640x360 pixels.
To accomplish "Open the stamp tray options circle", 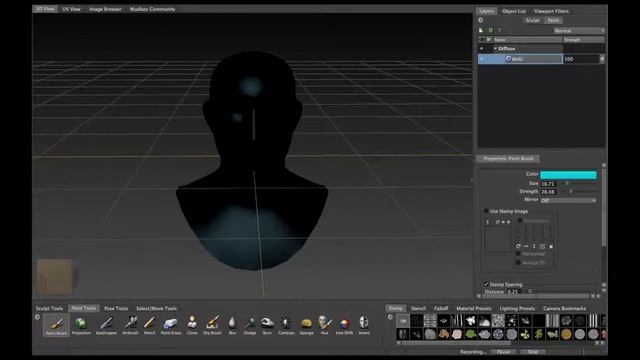I will 390,317.
